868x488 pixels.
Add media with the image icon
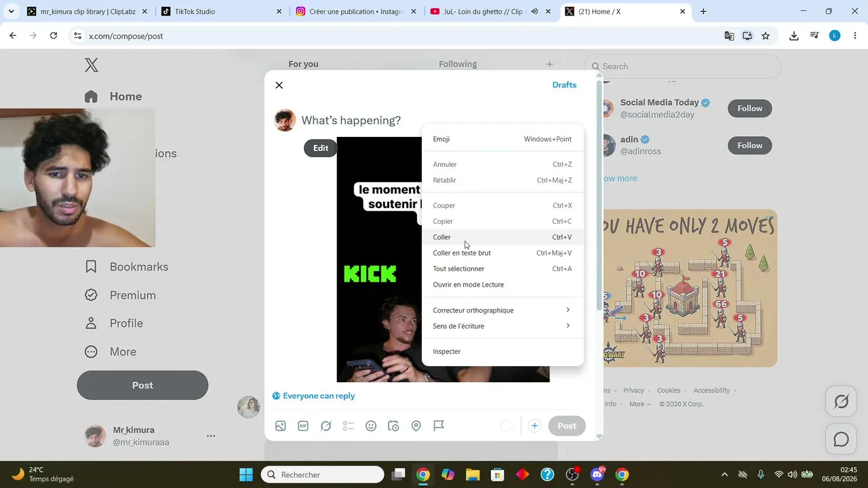[280, 426]
